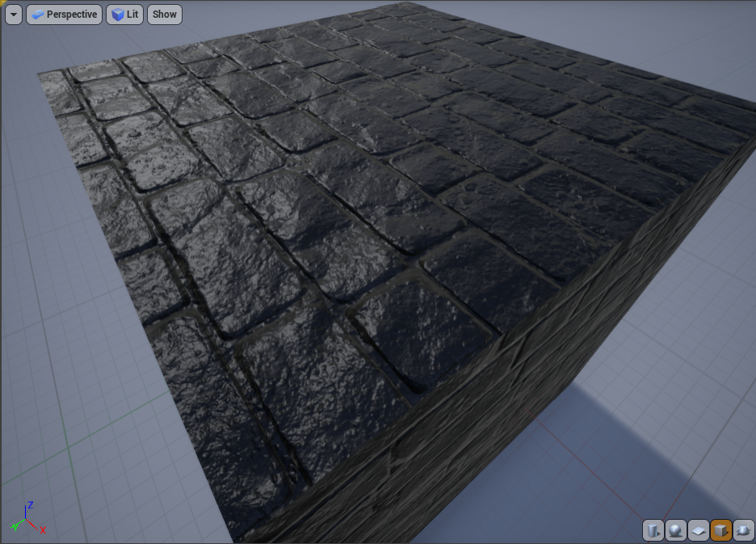Open the Lit view mode menu

125,15
